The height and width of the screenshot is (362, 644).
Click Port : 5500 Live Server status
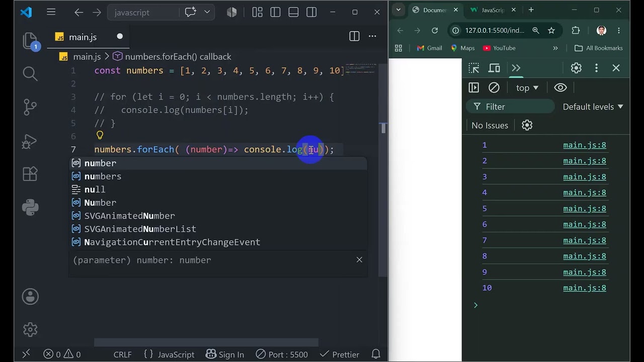pyautogui.click(x=282, y=354)
